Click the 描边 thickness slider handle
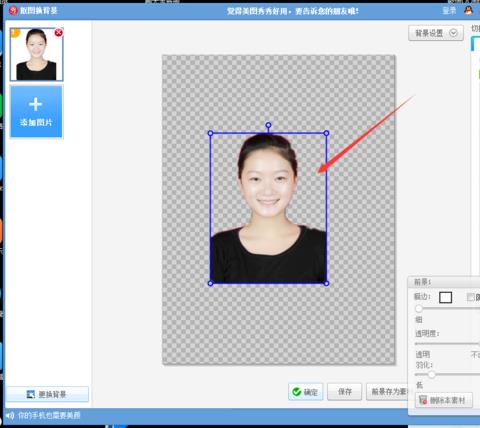The image size is (480, 428). [419, 309]
